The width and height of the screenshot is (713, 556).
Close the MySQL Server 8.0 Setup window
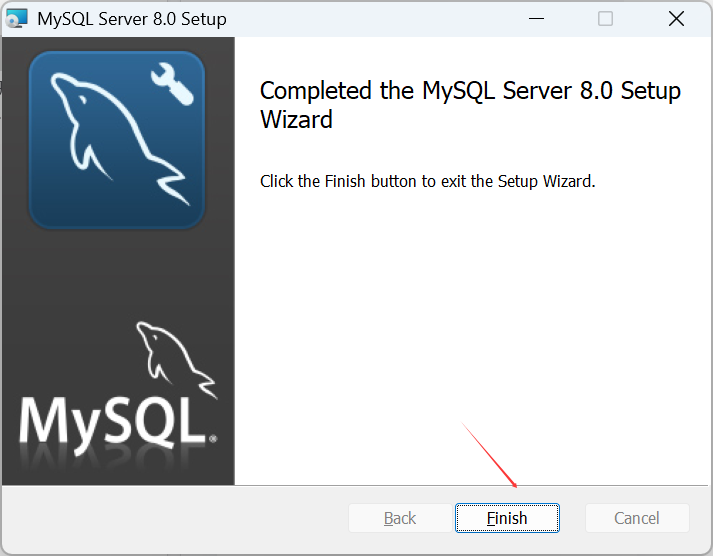[676, 19]
